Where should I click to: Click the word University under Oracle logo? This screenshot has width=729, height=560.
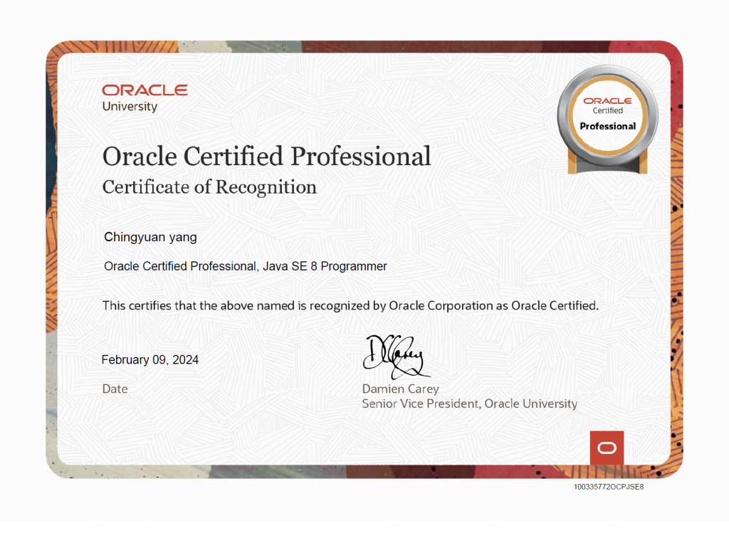[x=130, y=107]
